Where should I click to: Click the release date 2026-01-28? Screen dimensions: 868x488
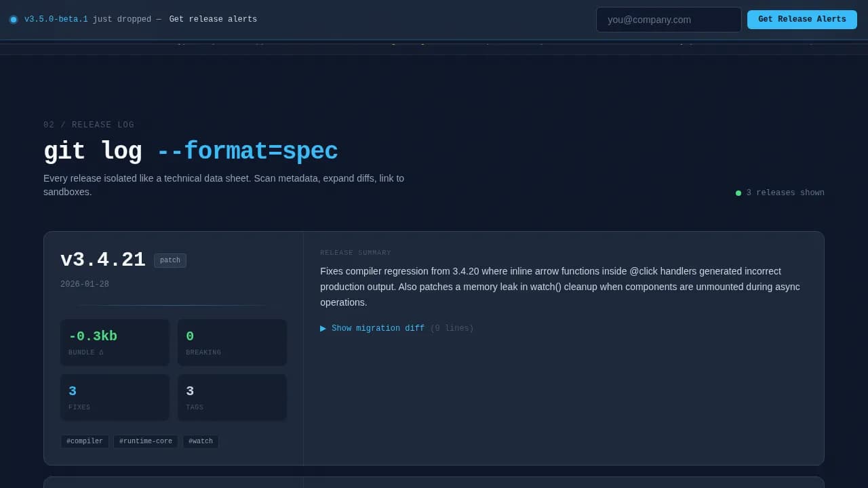85,285
